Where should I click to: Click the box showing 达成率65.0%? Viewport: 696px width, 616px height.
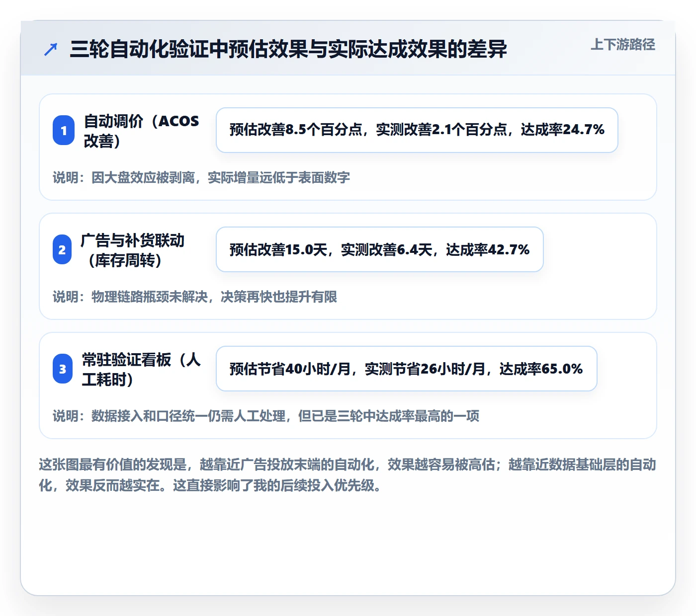point(407,369)
